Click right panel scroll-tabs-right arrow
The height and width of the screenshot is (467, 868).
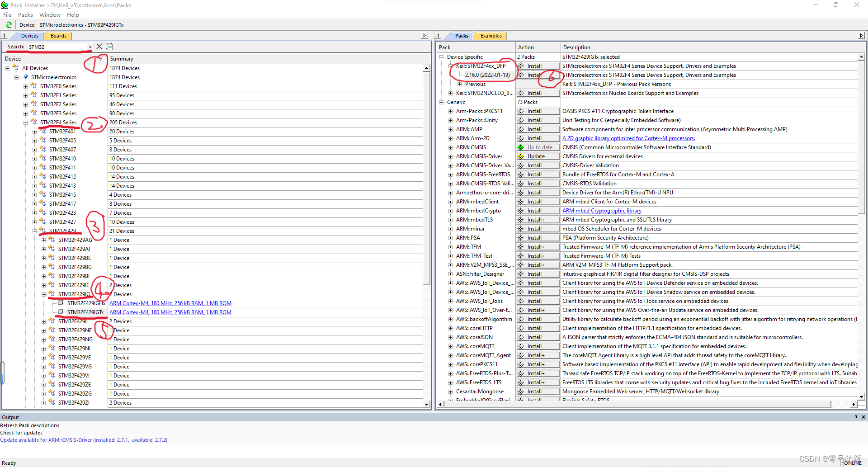pyautogui.click(x=861, y=36)
